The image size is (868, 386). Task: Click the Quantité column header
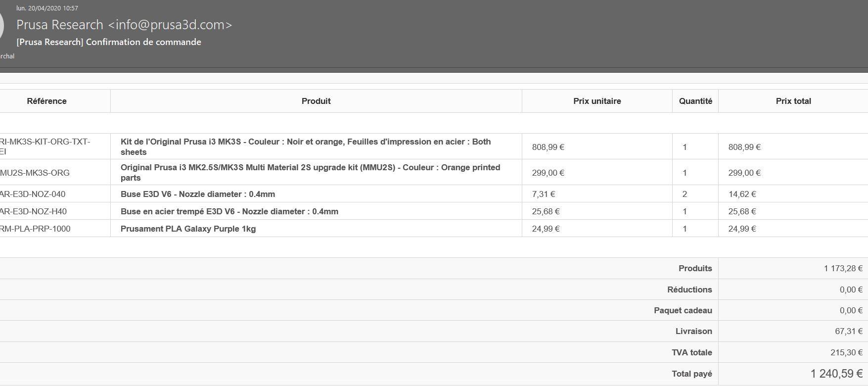tap(695, 101)
